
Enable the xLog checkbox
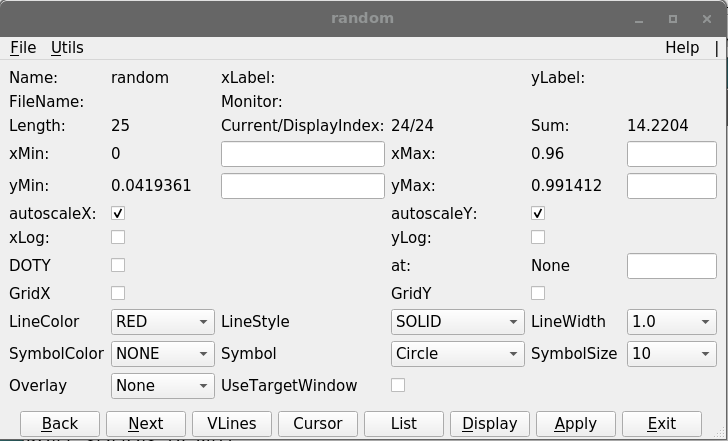click(x=118, y=237)
